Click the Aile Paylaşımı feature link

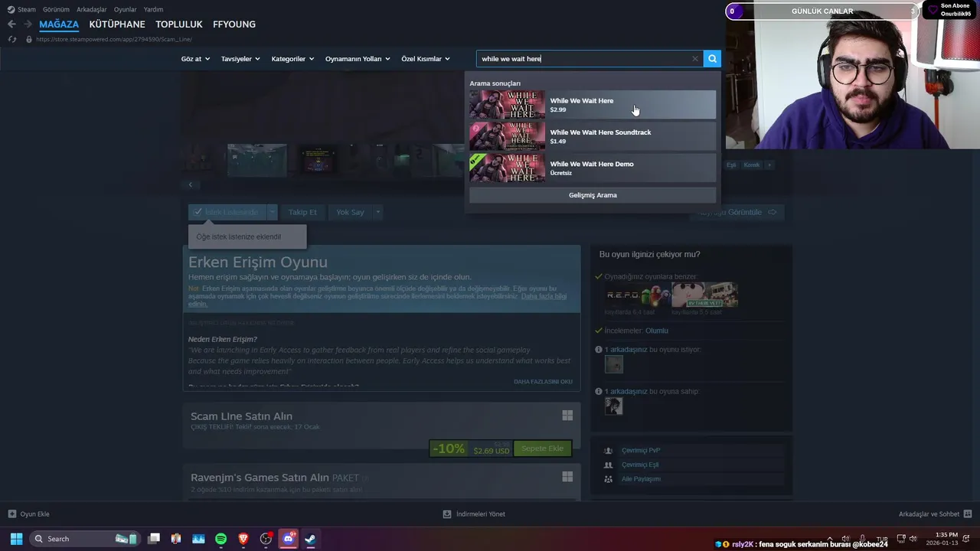(641, 479)
